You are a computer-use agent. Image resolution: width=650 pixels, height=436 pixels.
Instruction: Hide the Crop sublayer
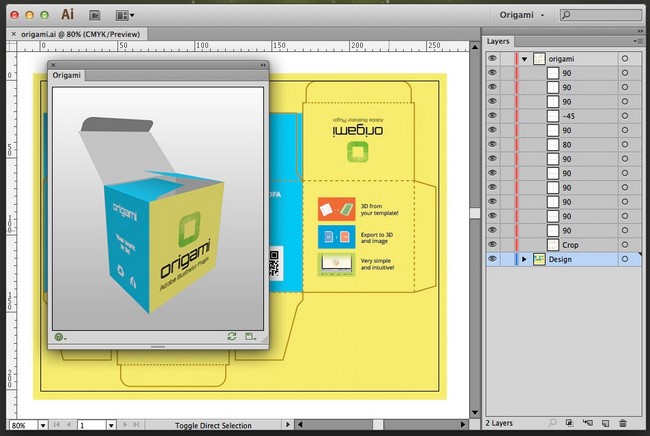[x=492, y=245]
